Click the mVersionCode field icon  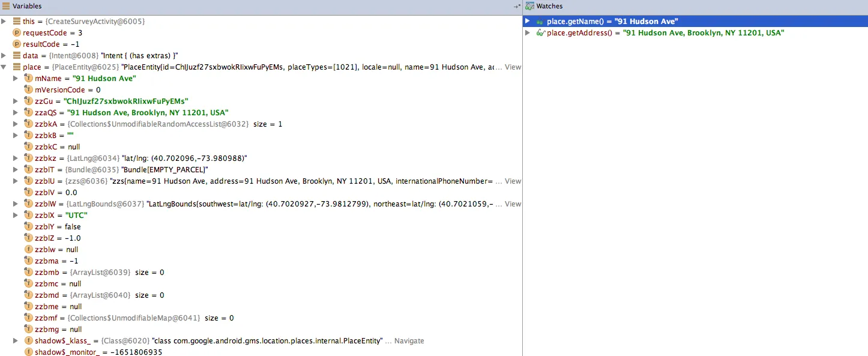point(28,89)
